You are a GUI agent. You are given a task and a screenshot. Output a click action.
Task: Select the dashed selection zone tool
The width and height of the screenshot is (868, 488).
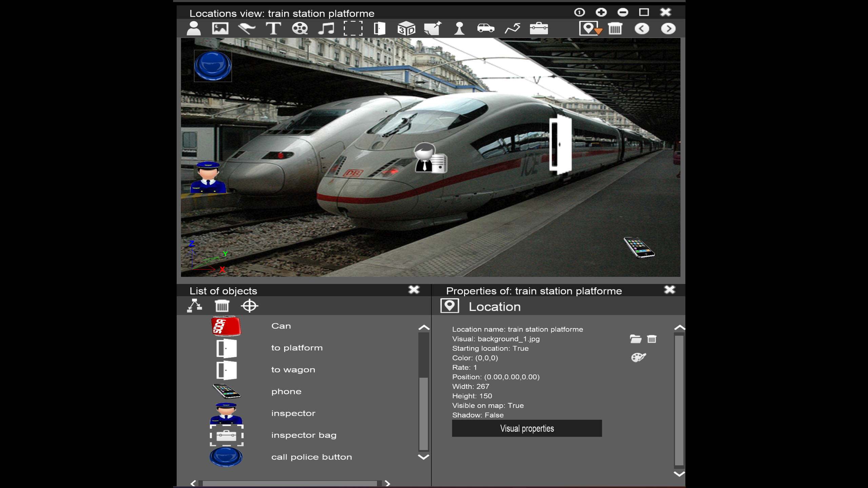353,28
